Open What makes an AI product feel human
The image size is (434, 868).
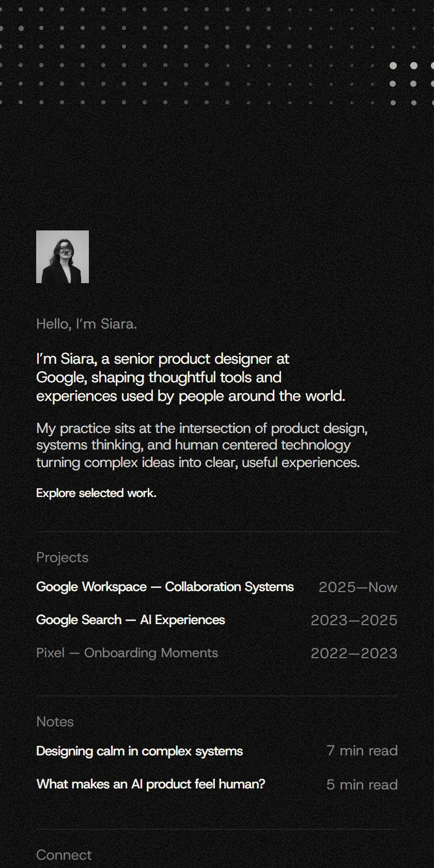151,784
